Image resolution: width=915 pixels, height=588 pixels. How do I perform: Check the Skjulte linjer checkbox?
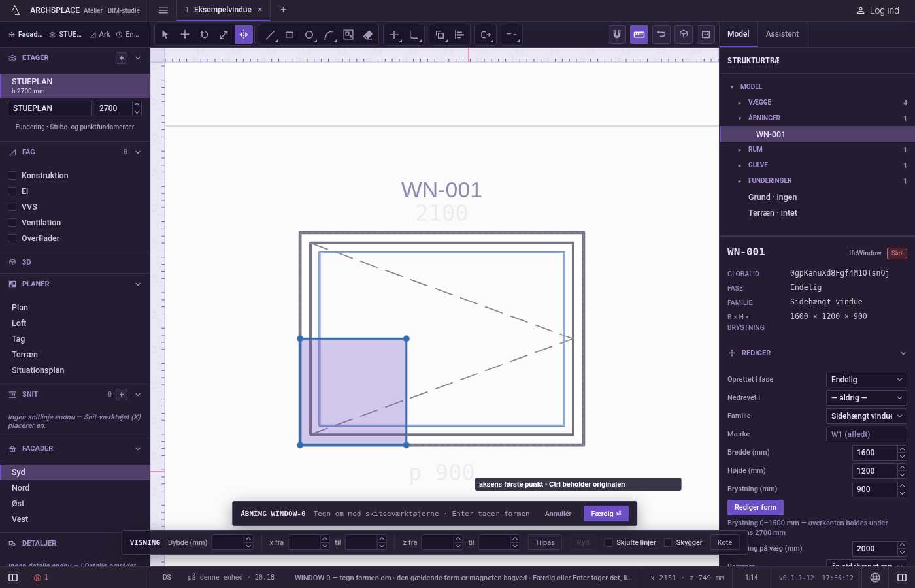608,542
